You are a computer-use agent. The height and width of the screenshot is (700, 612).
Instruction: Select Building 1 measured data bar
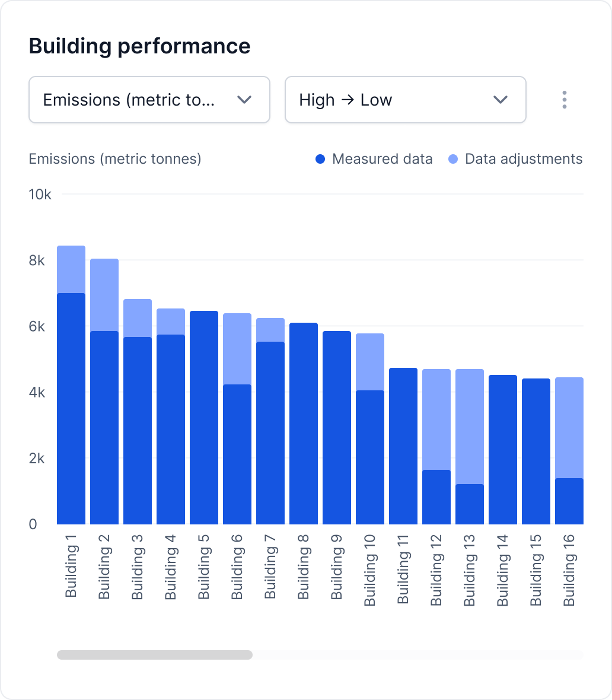(71, 409)
